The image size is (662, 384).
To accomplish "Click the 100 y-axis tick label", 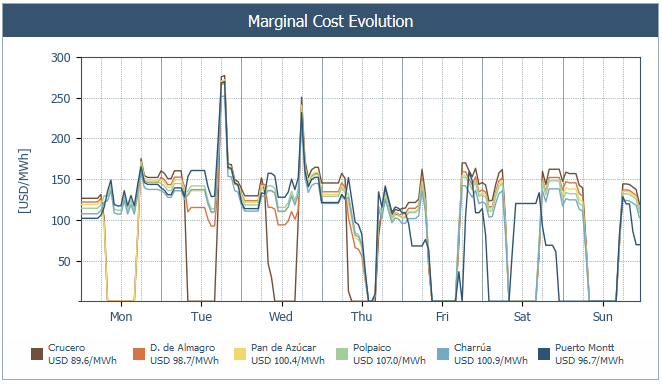I will coord(61,221).
